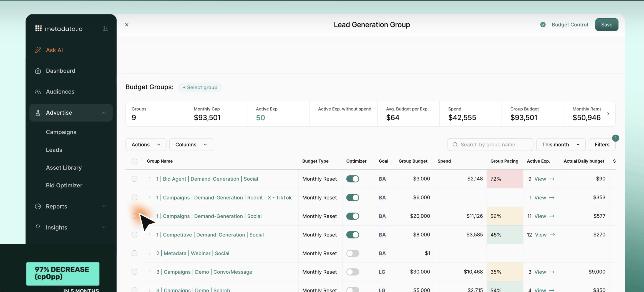Select checkbox for Competitive Demand-Generation row
The image size is (644, 292).
point(134,235)
